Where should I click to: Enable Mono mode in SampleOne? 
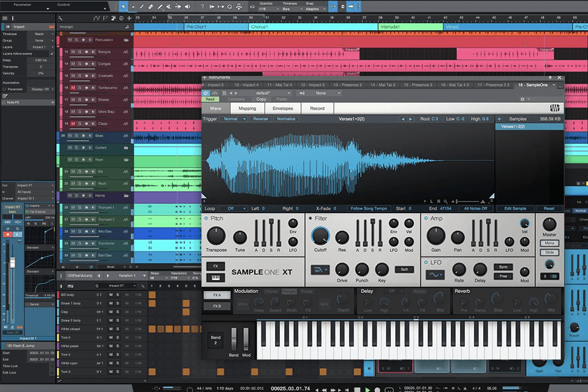click(x=549, y=243)
